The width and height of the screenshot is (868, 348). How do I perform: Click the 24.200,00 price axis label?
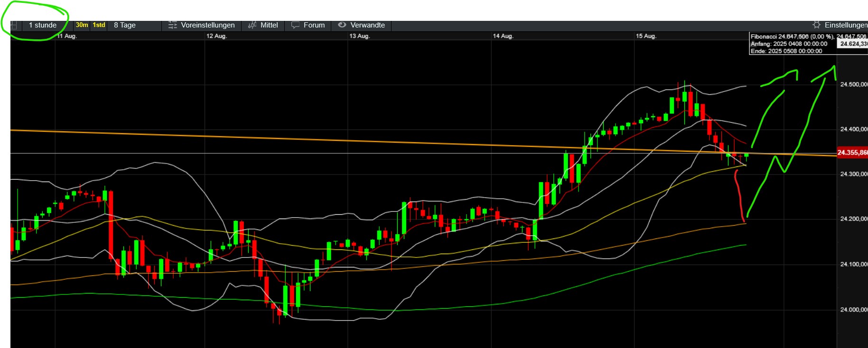click(x=854, y=219)
